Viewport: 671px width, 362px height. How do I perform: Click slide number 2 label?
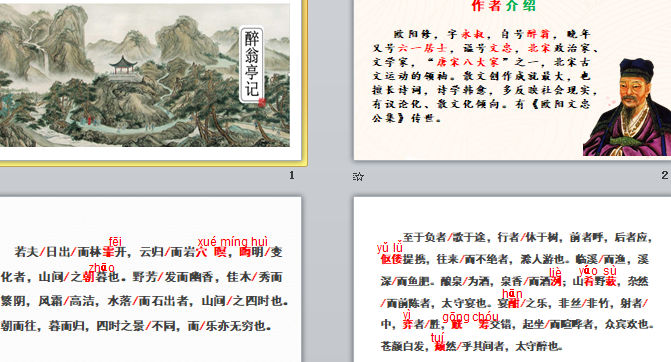(664, 175)
